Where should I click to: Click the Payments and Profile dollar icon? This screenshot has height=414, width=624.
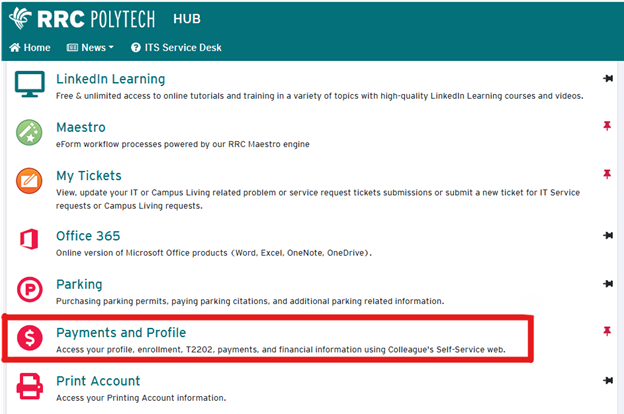pos(30,339)
